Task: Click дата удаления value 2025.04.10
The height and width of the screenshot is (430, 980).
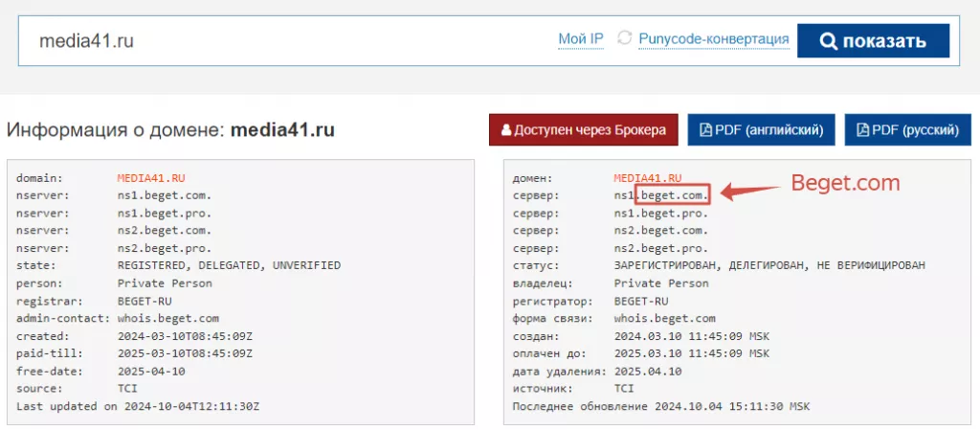Action: click(648, 372)
